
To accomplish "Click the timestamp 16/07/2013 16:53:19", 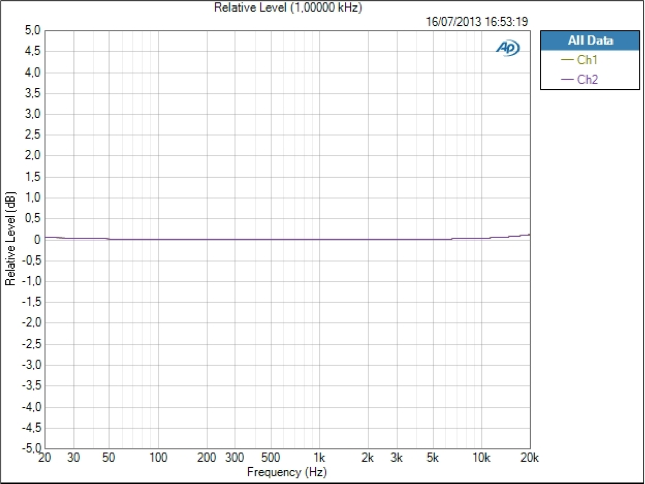I will pos(477,21).
